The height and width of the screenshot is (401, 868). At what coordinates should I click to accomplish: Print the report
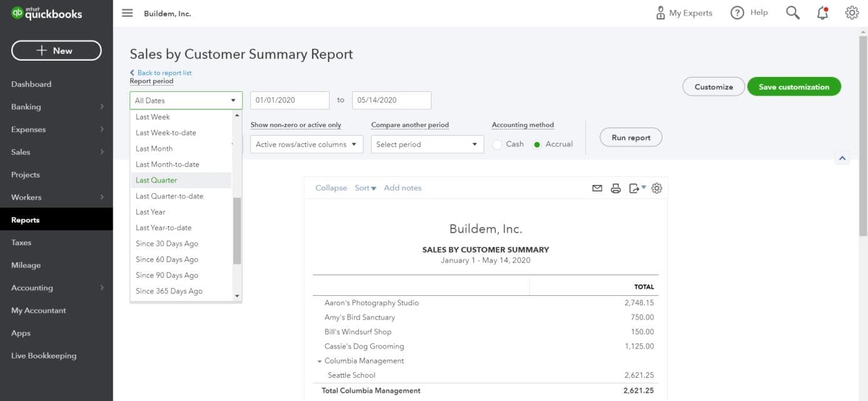click(615, 188)
